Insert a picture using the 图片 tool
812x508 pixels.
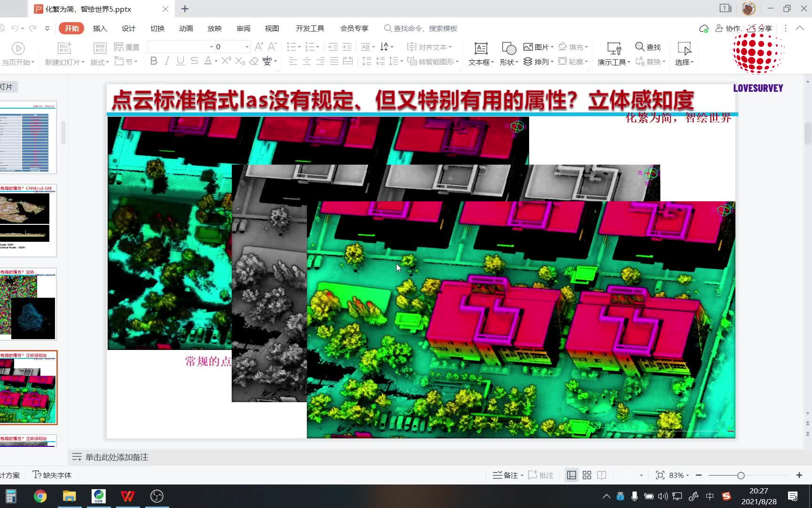[537, 47]
